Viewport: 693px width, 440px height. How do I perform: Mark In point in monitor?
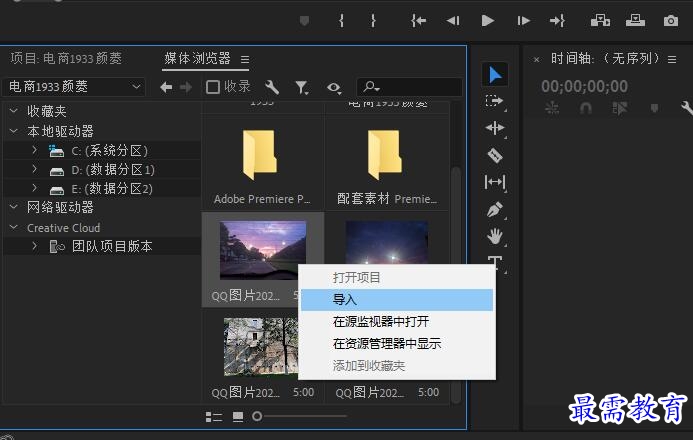point(341,21)
